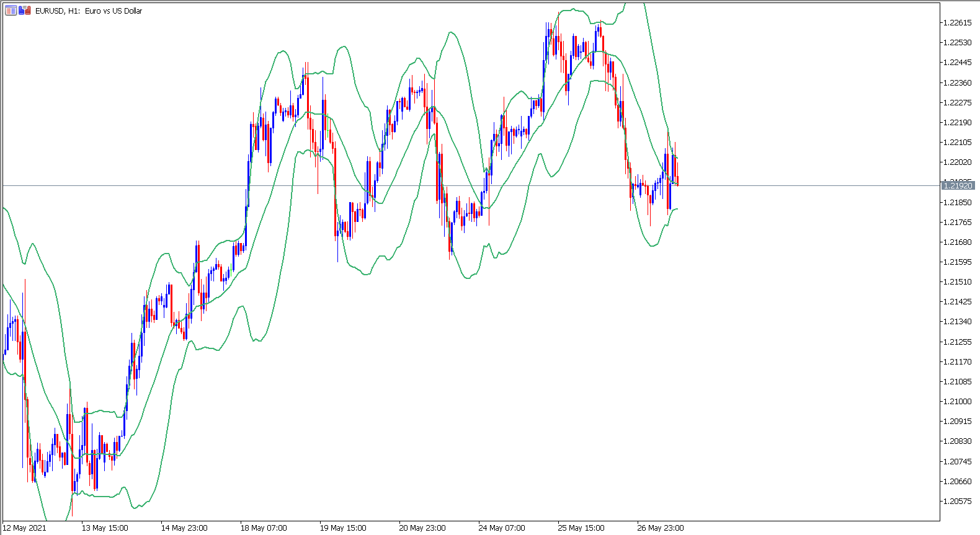
Task: Click the 1.20660 price scale label
Action: [957, 481]
